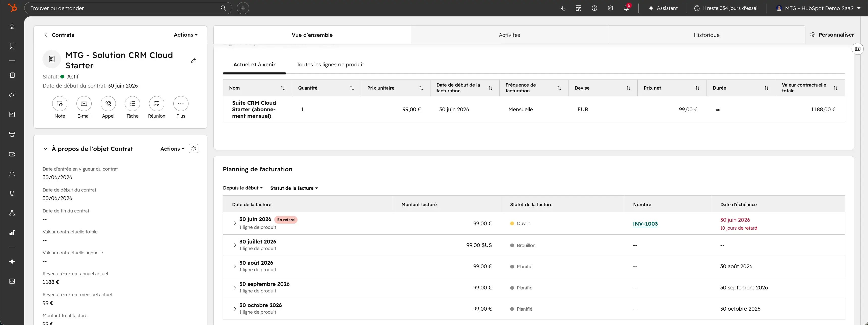
Task: Create a Tâche
Action: (x=132, y=104)
